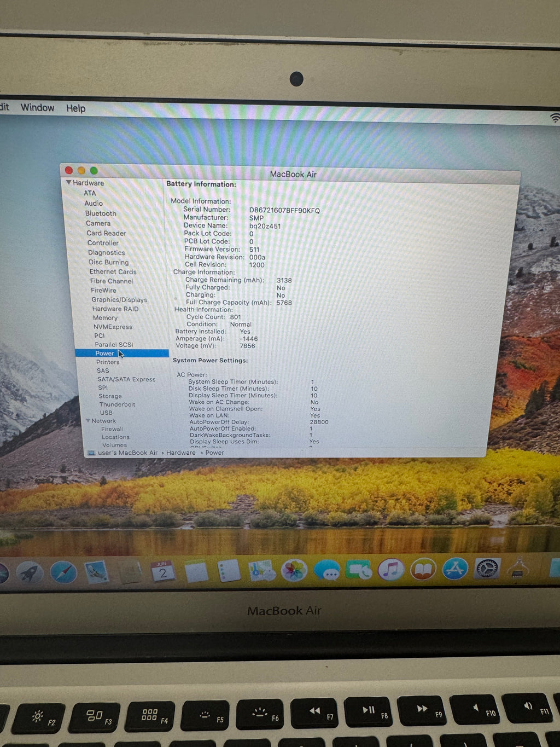Open the Photos app in the Dock
This screenshot has height=747, width=560.
click(x=294, y=570)
